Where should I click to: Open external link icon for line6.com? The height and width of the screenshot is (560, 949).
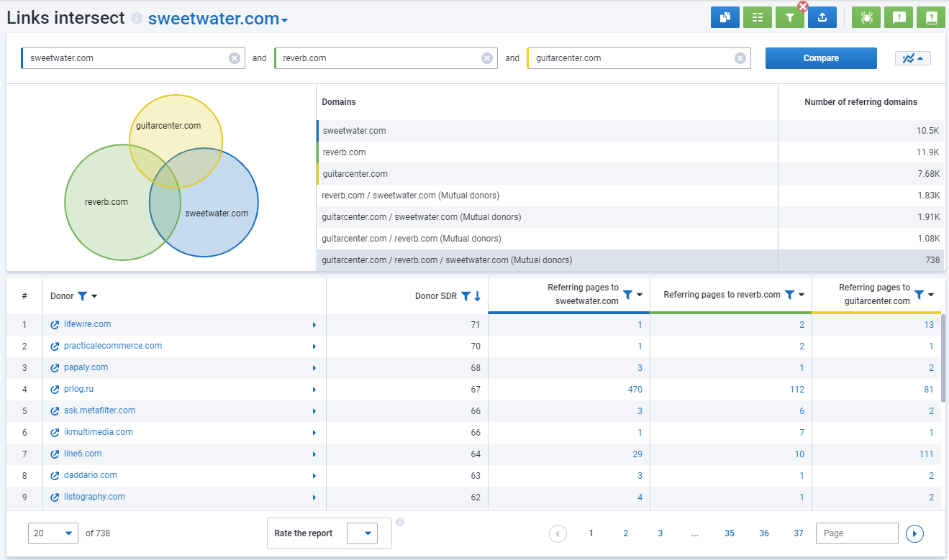[x=55, y=454]
